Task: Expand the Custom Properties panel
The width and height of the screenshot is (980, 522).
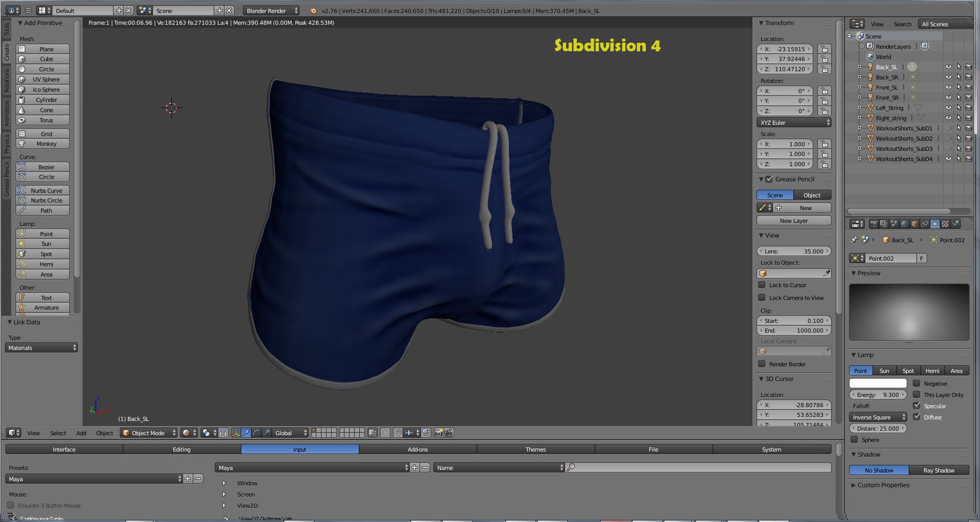Action: pyautogui.click(x=853, y=485)
